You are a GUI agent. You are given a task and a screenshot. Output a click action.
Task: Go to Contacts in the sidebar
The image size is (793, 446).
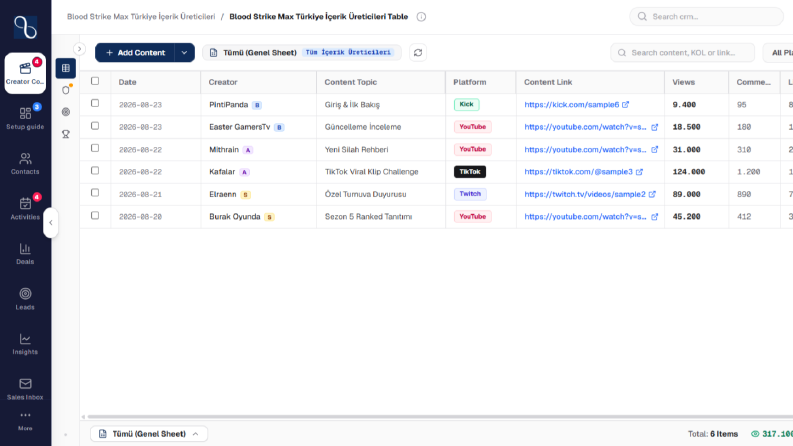click(x=25, y=163)
